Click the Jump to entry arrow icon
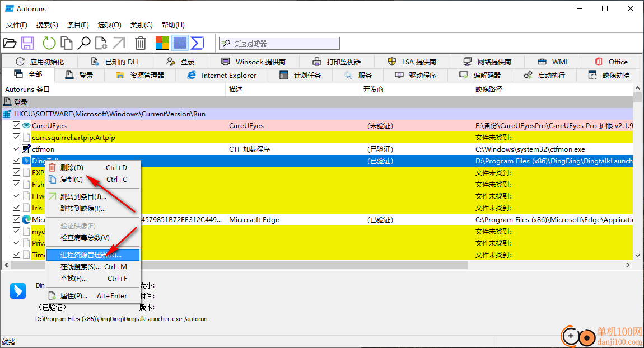644x348 pixels. (119, 43)
